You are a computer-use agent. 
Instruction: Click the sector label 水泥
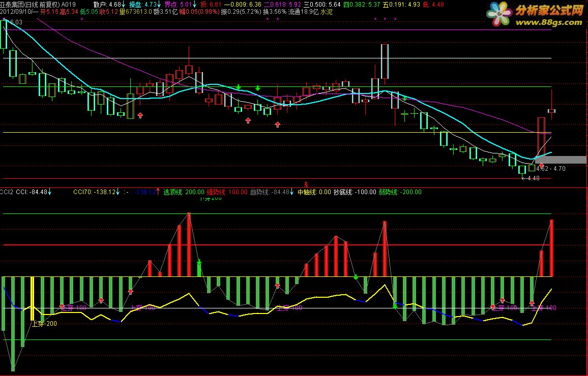(x=326, y=12)
